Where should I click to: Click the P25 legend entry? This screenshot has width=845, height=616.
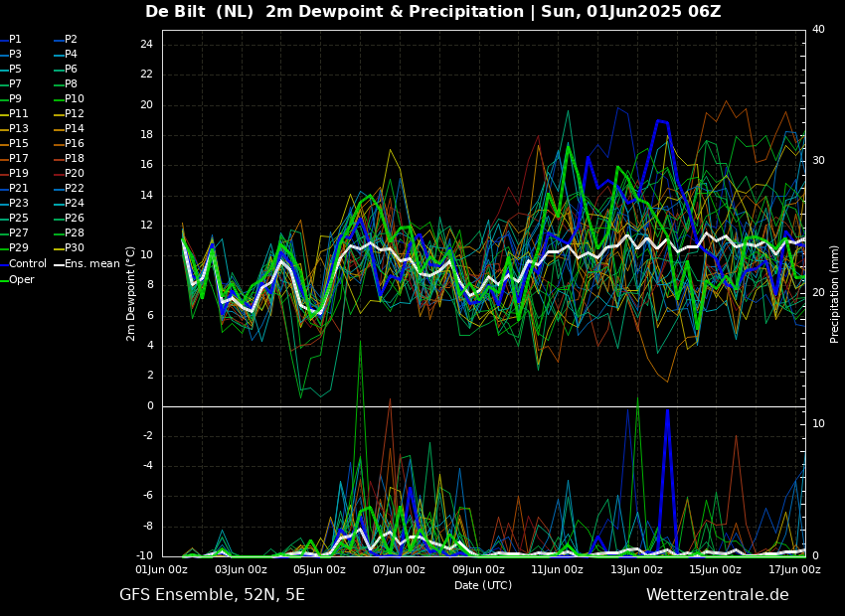click(14, 218)
